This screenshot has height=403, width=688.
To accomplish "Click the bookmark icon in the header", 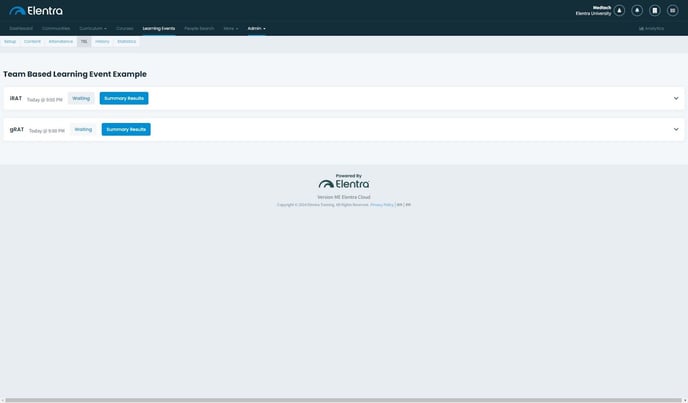I will 655,11.
